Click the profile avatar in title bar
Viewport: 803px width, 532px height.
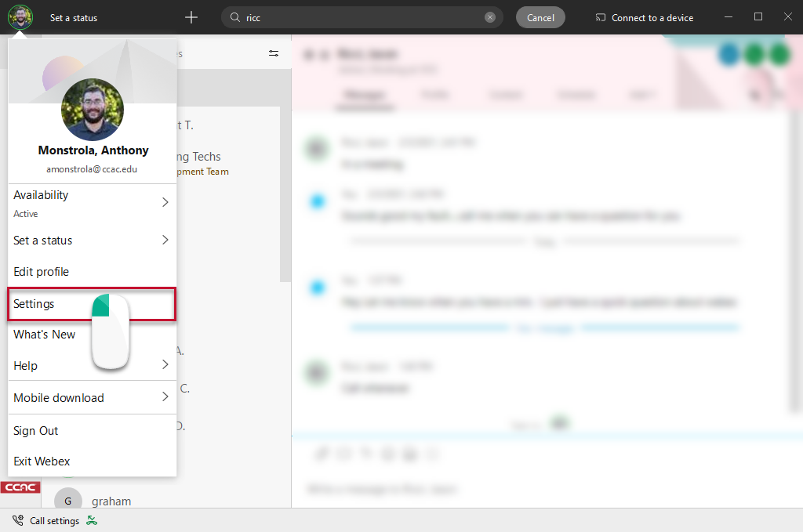point(20,17)
